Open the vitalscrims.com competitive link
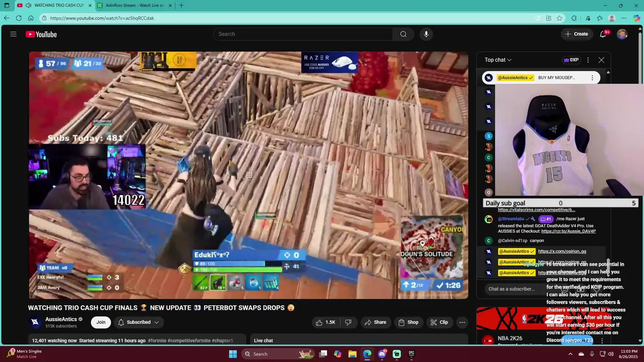 tap(536, 210)
